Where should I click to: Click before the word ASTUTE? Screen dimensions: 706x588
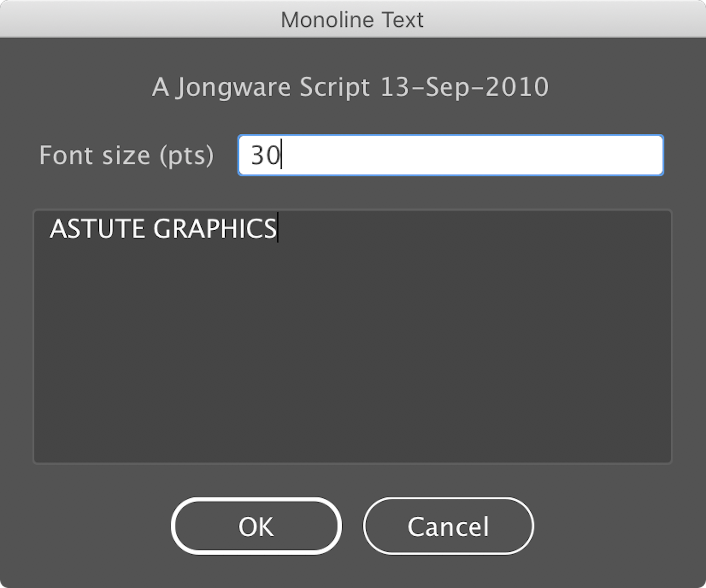point(50,229)
